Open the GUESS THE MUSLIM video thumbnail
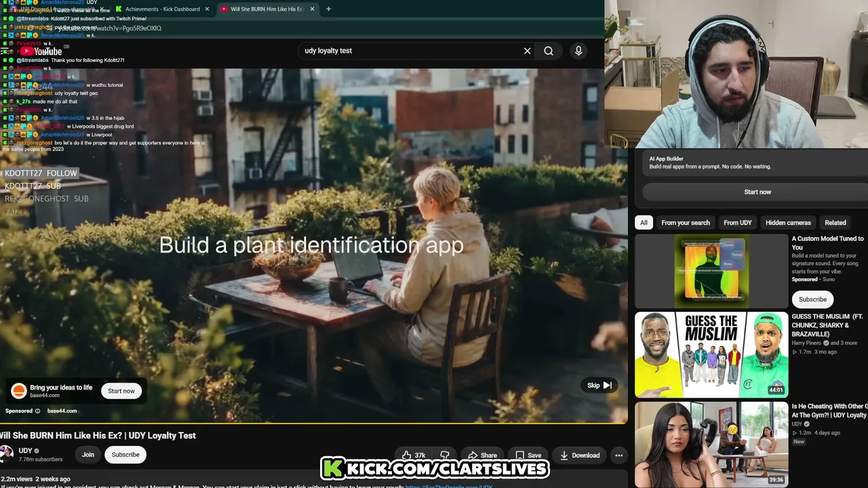Viewport: 868px width, 488px height. [x=711, y=354]
